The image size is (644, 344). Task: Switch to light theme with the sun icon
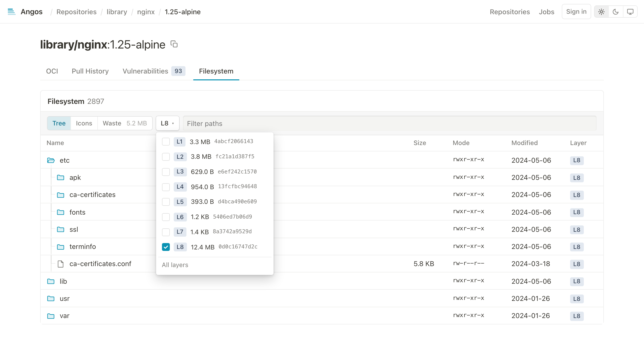point(601,12)
